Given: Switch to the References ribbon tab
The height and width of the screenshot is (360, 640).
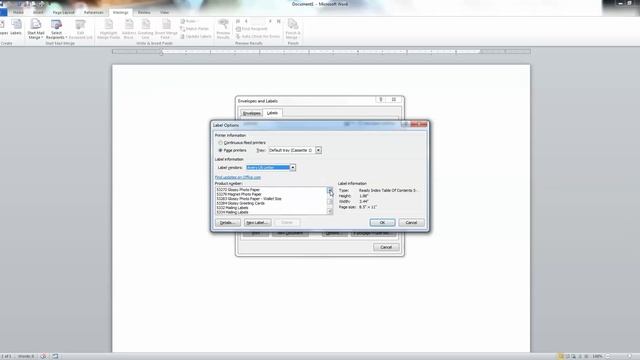Looking at the screenshot, I should [x=93, y=13].
